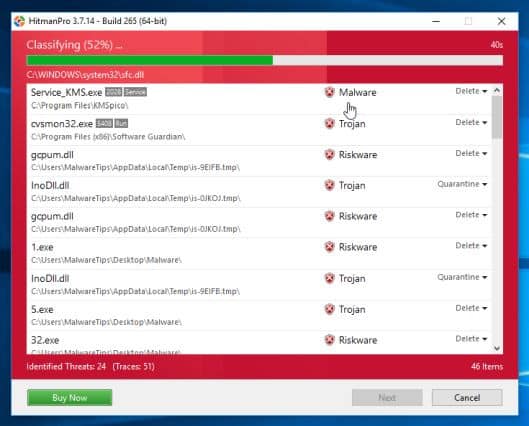Click the Riskware threat icon for 32.exe
The height and width of the screenshot is (426, 529).
pyautogui.click(x=330, y=340)
